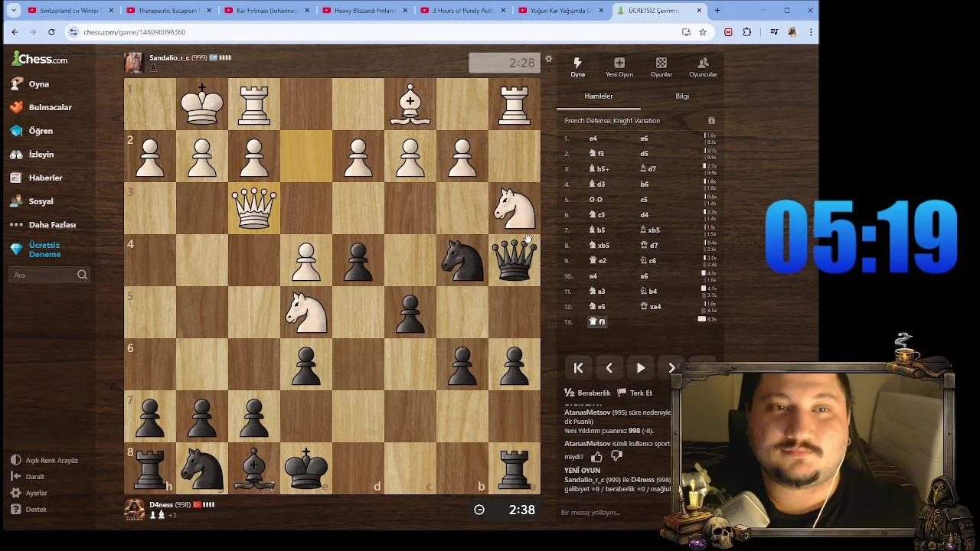Step forward one move

click(x=671, y=368)
